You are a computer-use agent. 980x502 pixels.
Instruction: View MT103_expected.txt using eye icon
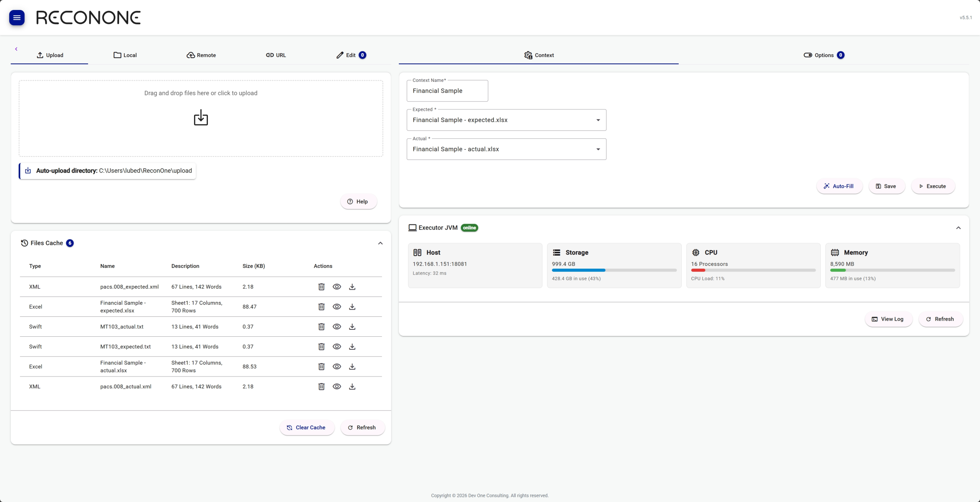337,346
